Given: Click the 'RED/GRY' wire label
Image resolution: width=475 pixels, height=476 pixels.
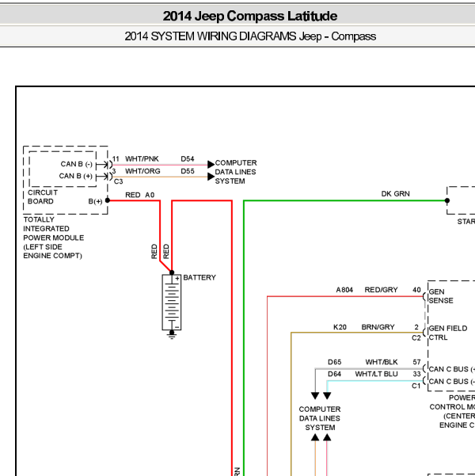Looking at the screenshot, I should tap(381, 290).
